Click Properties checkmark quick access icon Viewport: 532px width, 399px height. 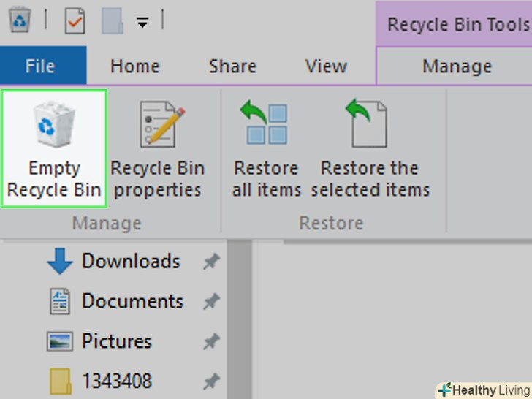(x=75, y=21)
